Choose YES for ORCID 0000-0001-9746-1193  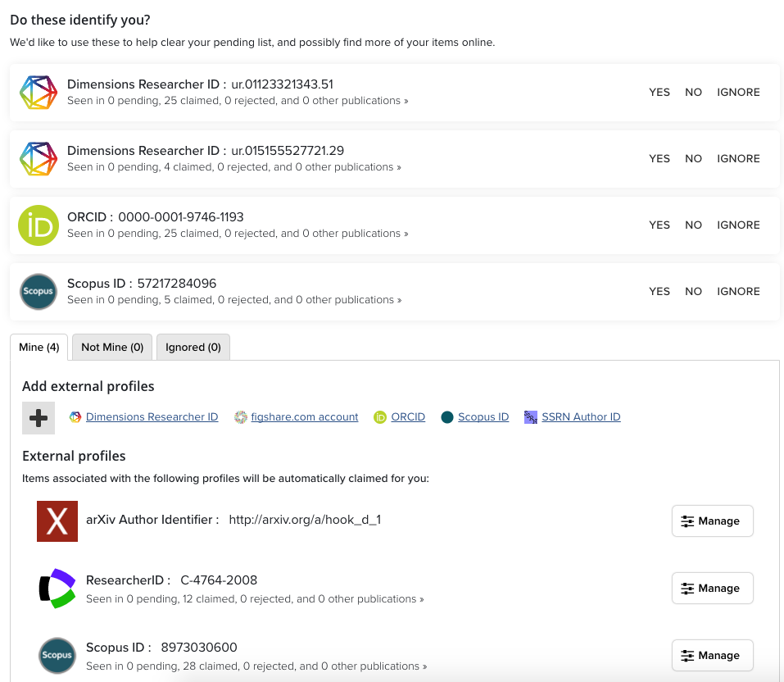(x=659, y=225)
